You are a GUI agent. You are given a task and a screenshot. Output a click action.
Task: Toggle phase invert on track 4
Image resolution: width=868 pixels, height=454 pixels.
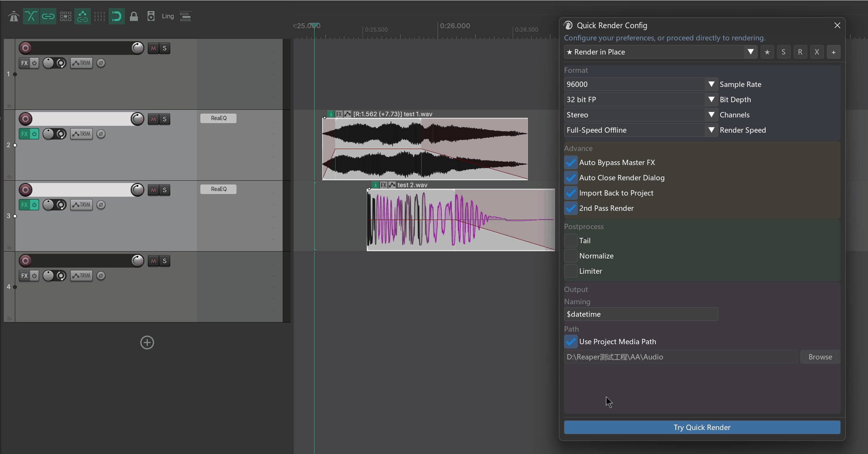coord(101,276)
